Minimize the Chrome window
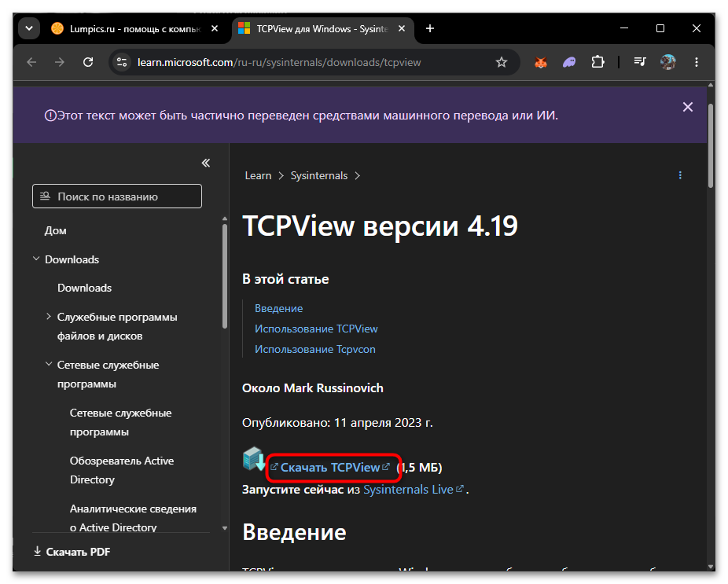Screen dimensions: 728x584 (x=624, y=29)
